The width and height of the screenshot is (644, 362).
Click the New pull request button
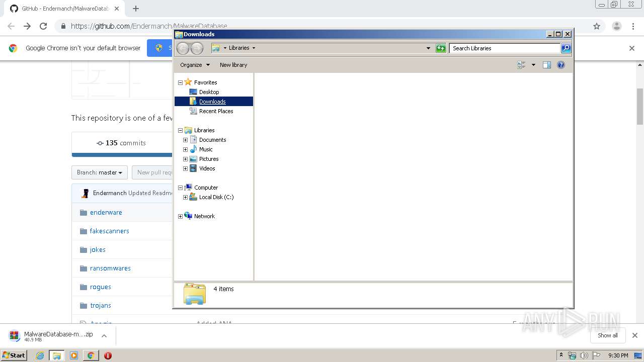pyautogui.click(x=152, y=172)
